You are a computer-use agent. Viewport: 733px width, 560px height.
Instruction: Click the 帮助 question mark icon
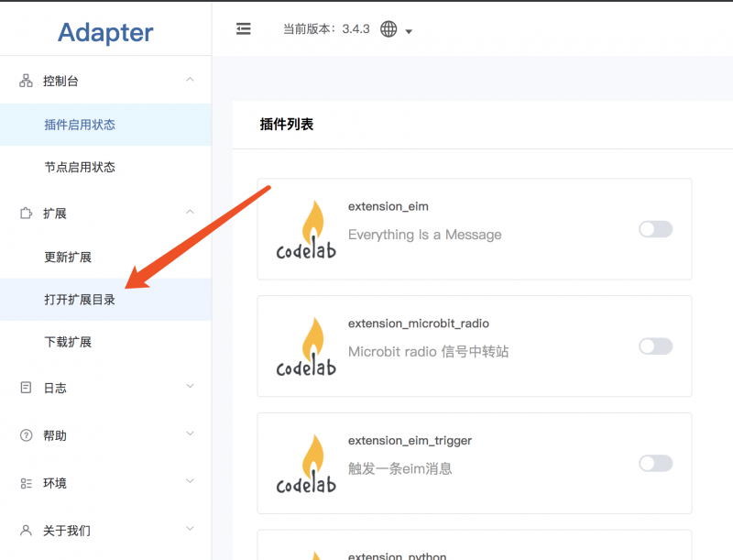click(27, 435)
